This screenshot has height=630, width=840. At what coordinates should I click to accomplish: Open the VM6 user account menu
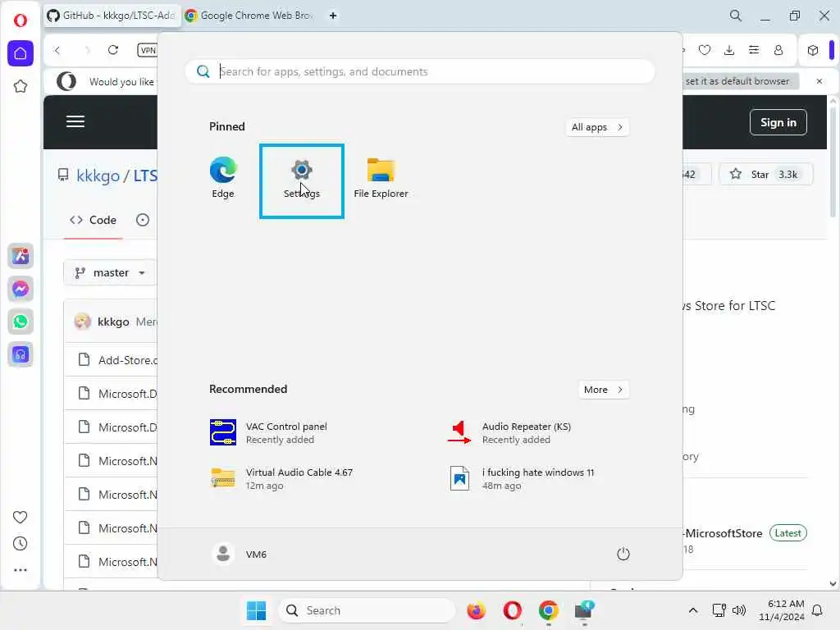pos(240,554)
